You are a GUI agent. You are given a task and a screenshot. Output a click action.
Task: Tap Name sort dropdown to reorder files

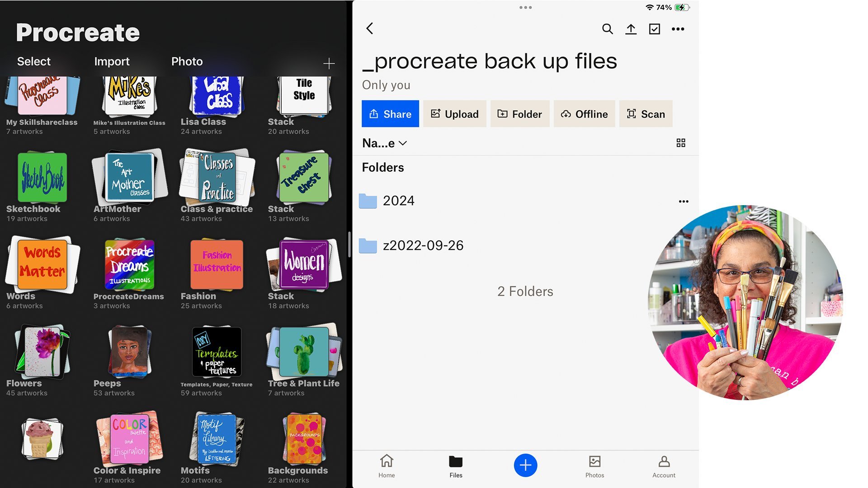click(x=385, y=143)
